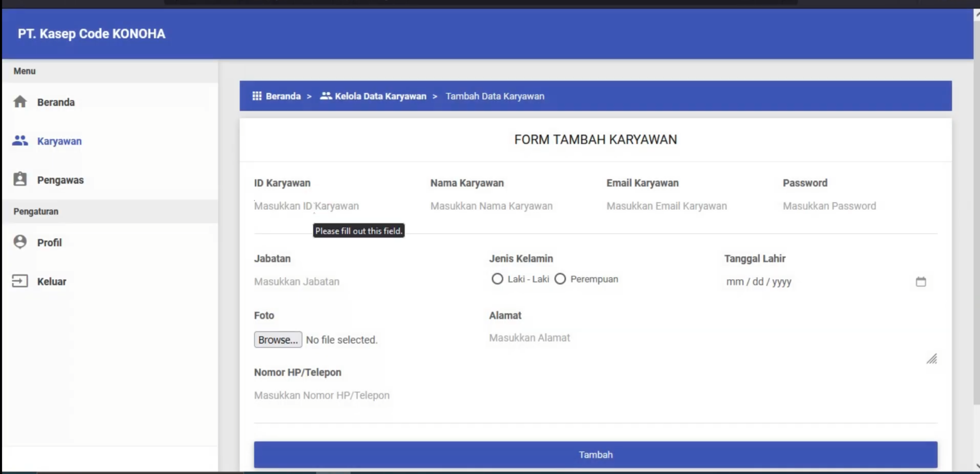Click the grid icon in breadcrumb bar
The width and height of the screenshot is (980, 474).
[x=257, y=96]
